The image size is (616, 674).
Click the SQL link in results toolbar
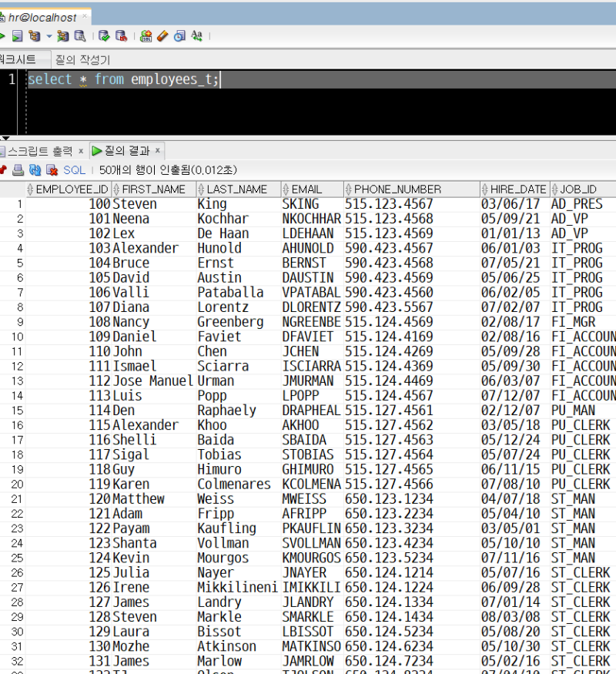(75, 170)
